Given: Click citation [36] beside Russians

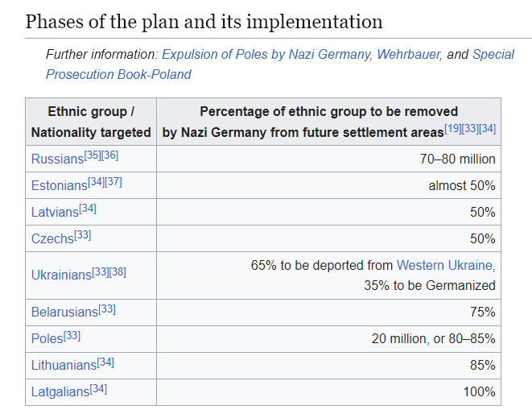Looking at the screenshot, I should (x=110, y=155).
